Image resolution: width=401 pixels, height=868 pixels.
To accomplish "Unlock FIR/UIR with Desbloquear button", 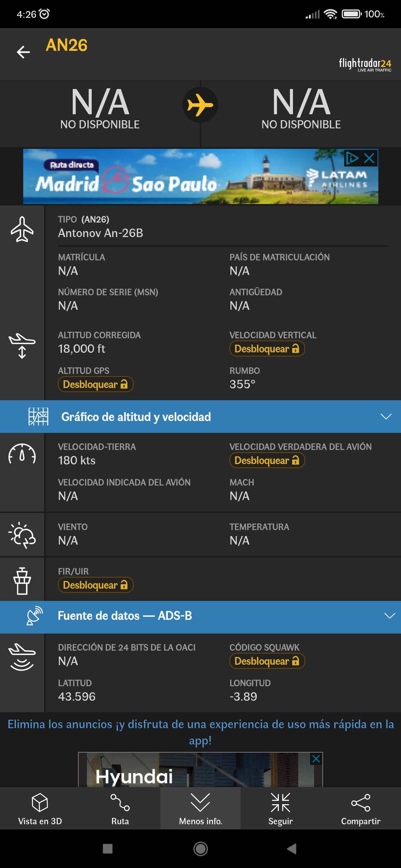I will pyautogui.click(x=95, y=585).
